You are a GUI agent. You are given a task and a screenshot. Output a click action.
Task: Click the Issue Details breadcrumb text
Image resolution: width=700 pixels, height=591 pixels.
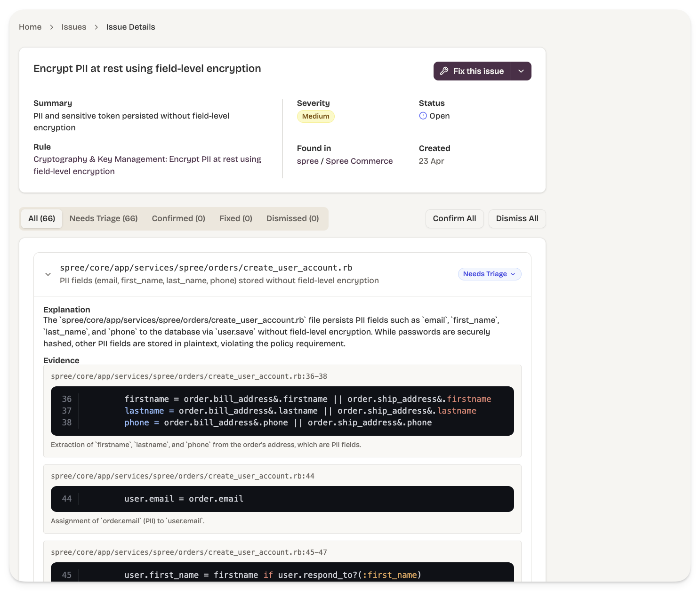(x=130, y=27)
